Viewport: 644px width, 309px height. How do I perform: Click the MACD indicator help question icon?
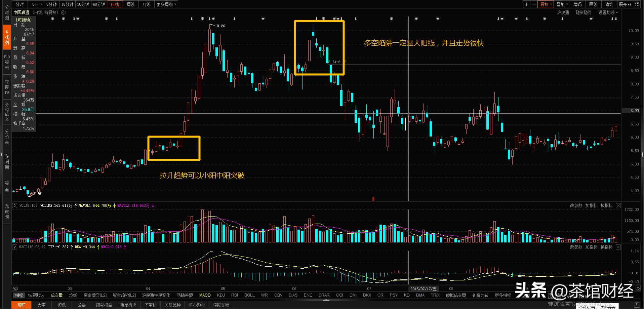(15, 247)
